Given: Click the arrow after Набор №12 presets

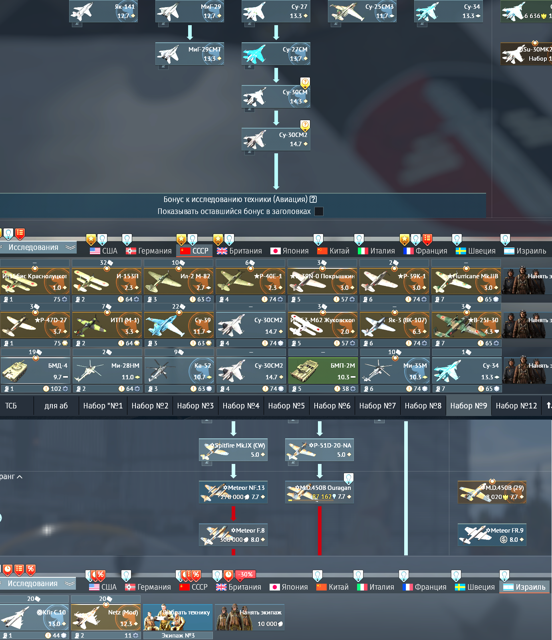Looking at the screenshot, I should pyautogui.click(x=548, y=405).
